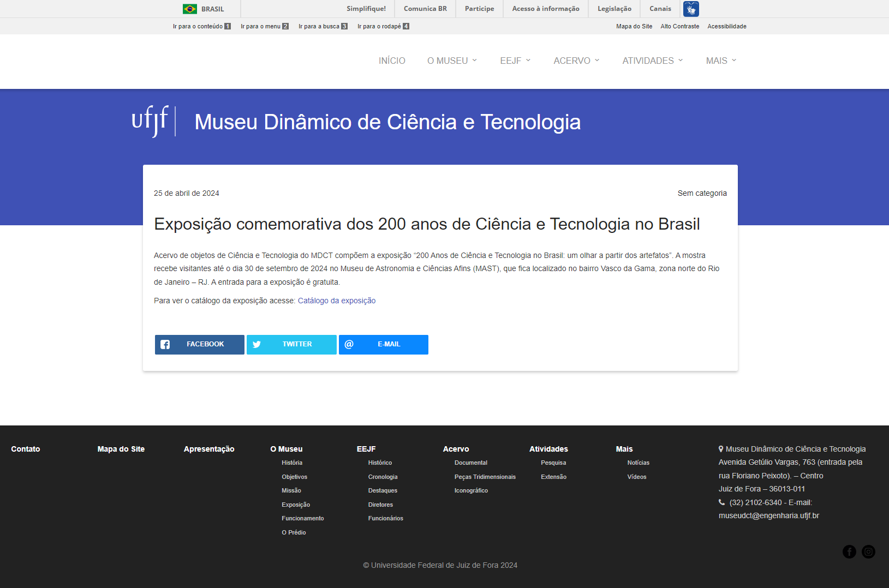Screen dimensions: 889x588
Task: Click the Ir para a busca skip link
Action: pos(323,26)
